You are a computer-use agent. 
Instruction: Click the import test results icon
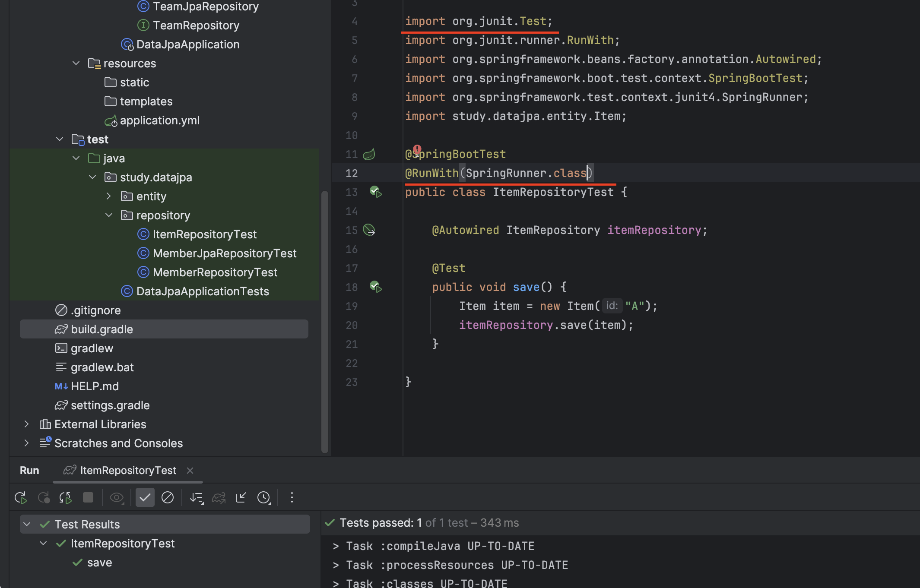pos(241,498)
